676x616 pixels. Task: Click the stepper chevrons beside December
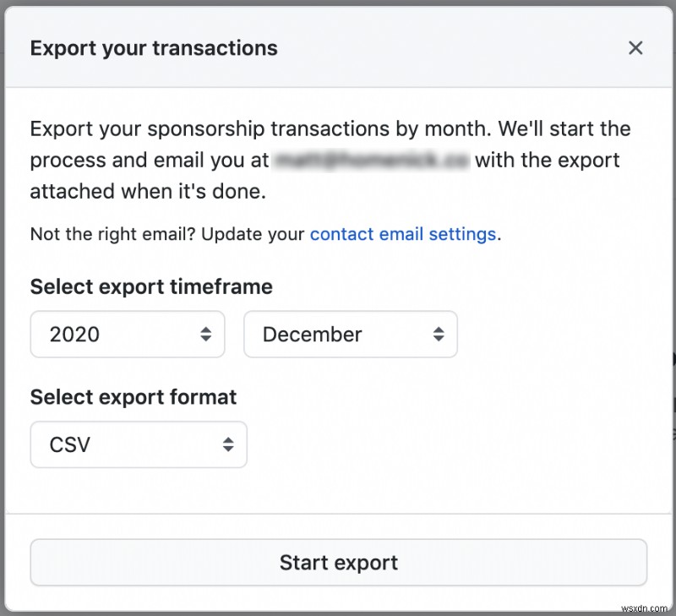pos(439,335)
